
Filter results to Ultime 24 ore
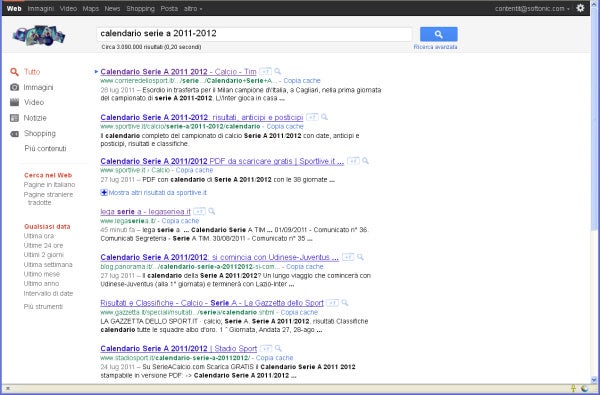pos(44,246)
